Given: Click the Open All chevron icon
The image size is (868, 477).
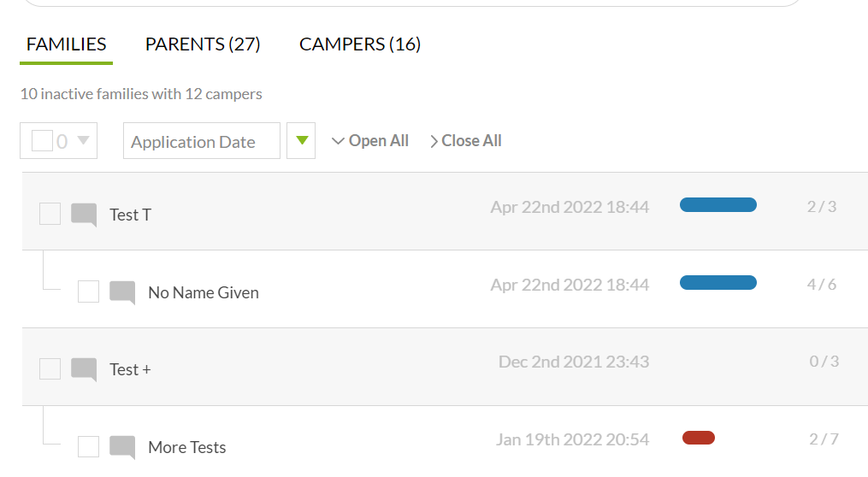Looking at the screenshot, I should [338, 141].
